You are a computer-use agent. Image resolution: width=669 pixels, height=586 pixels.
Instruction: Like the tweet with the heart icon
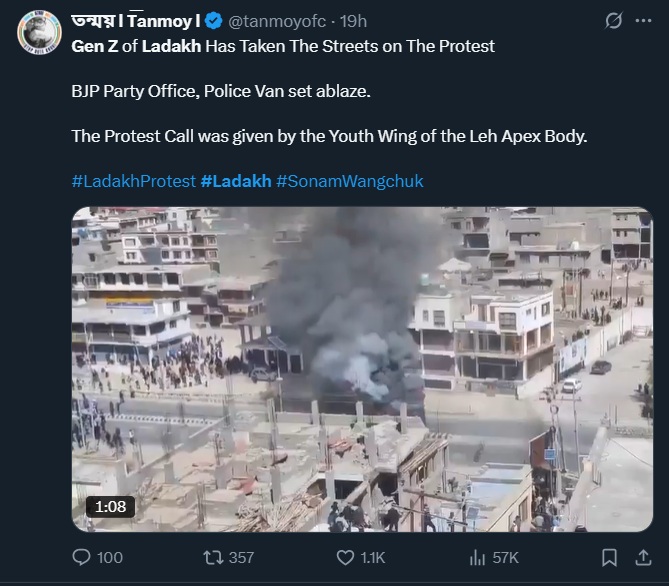coord(346,558)
